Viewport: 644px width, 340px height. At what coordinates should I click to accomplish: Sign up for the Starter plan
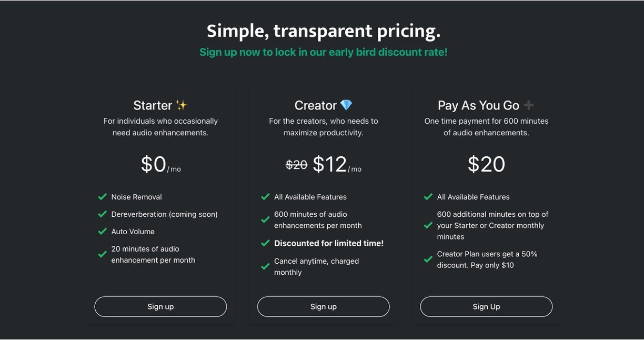pos(160,307)
